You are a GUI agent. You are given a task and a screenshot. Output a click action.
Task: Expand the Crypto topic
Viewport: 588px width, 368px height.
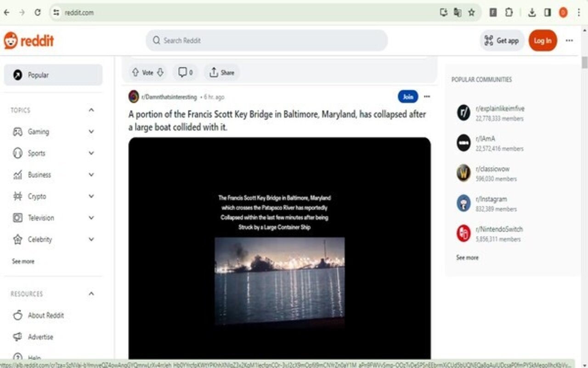pyautogui.click(x=91, y=196)
